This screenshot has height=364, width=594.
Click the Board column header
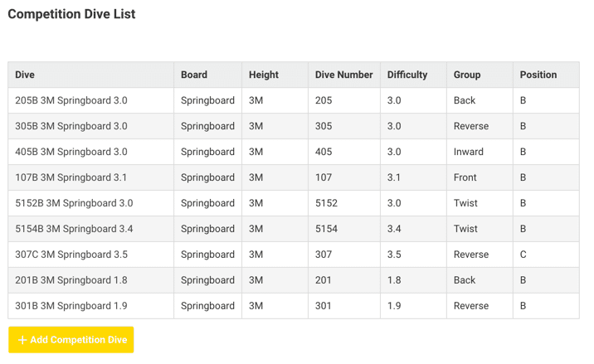point(194,75)
